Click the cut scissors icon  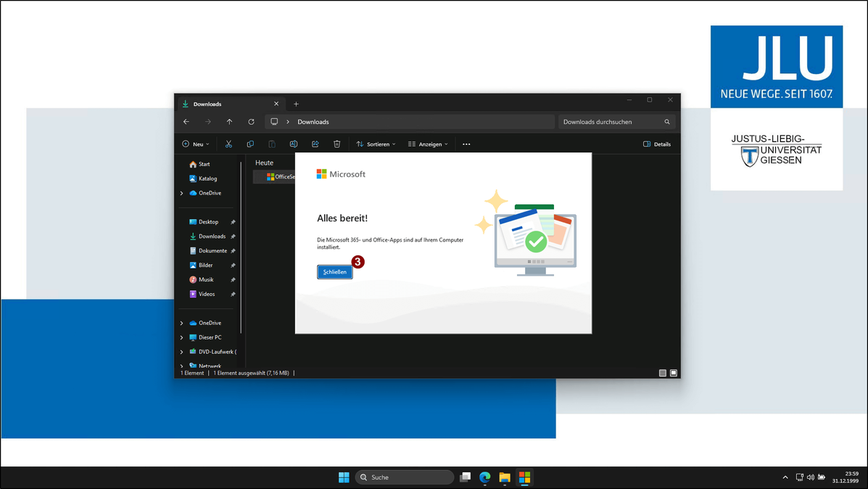(228, 144)
